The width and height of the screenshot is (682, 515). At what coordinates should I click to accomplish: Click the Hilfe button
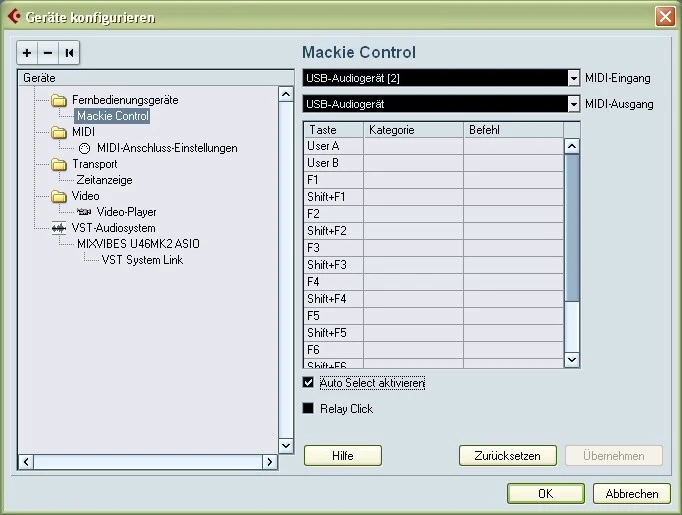point(342,456)
